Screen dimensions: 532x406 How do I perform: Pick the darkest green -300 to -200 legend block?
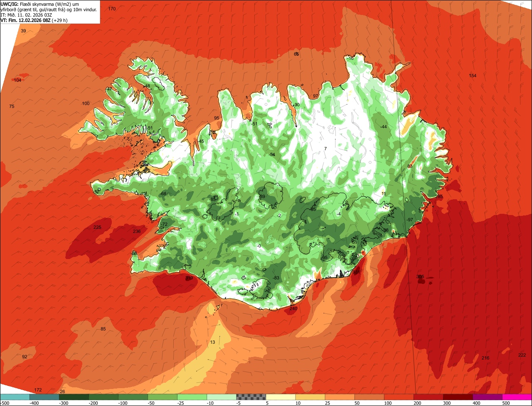point(74,397)
